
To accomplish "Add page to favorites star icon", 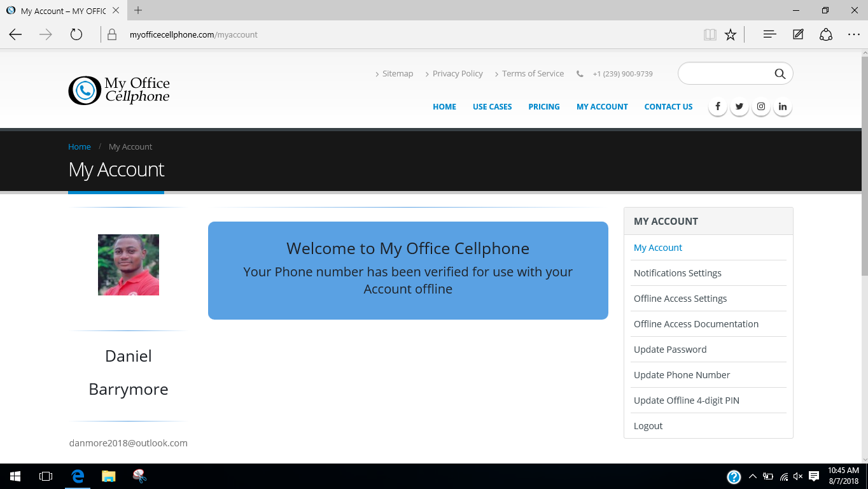I will coord(731,34).
